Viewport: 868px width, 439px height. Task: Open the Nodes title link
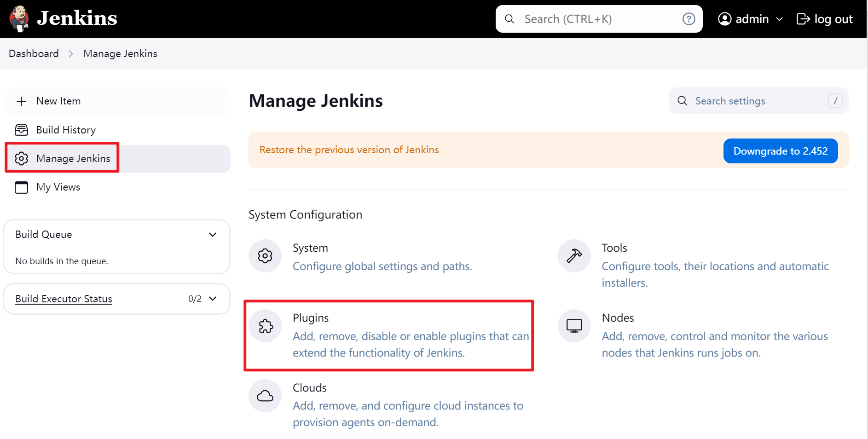pyautogui.click(x=618, y=318)
